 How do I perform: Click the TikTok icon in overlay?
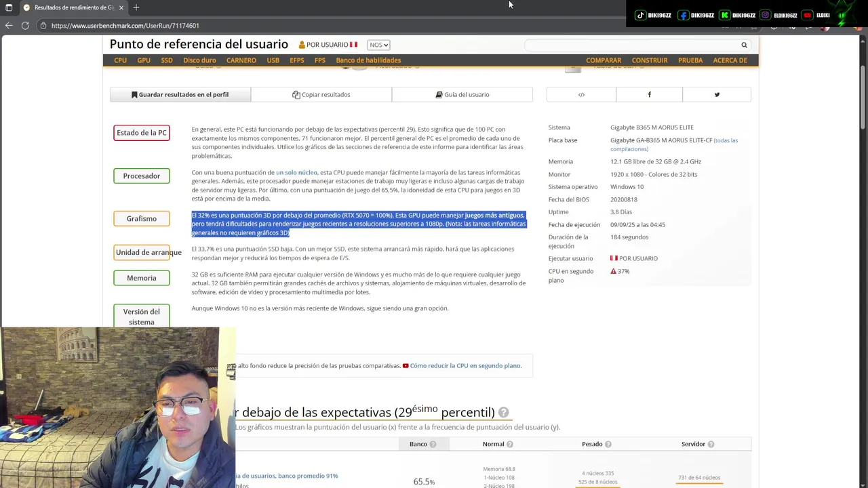click(641, 15)
